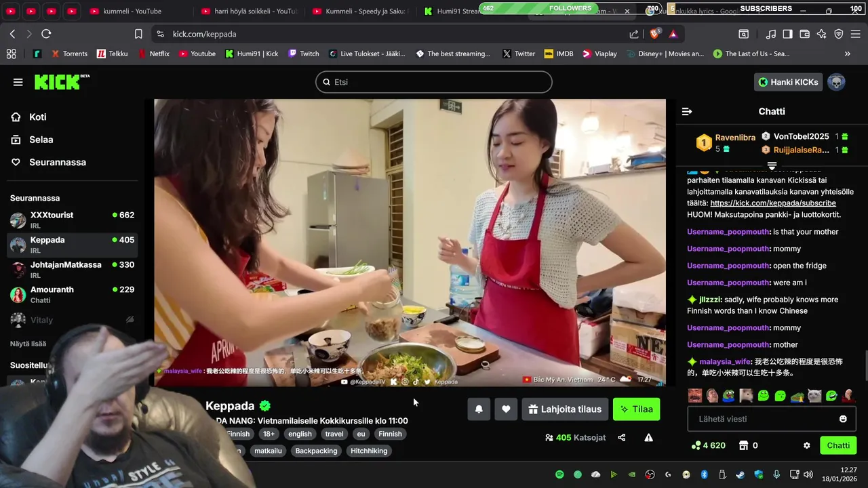868x488 pixels.
Task: Open the Brave main menu
Action: tap(855, 34)
